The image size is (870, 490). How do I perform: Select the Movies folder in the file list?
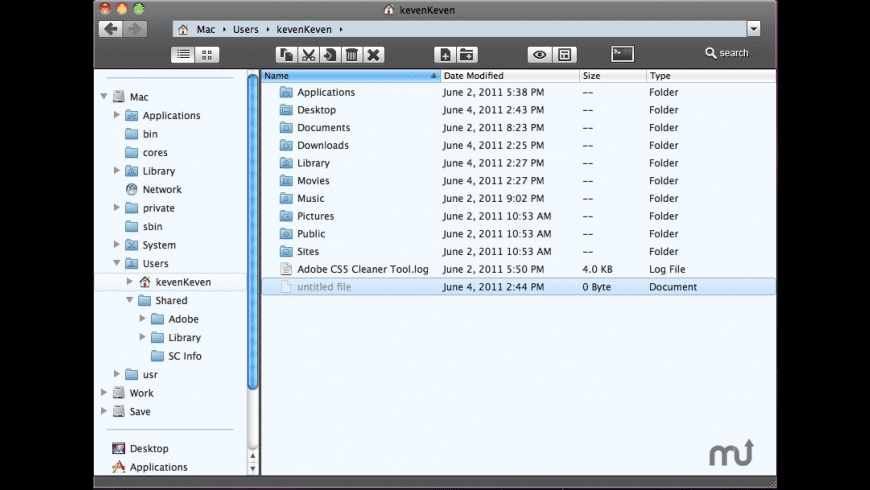(518, 181)
